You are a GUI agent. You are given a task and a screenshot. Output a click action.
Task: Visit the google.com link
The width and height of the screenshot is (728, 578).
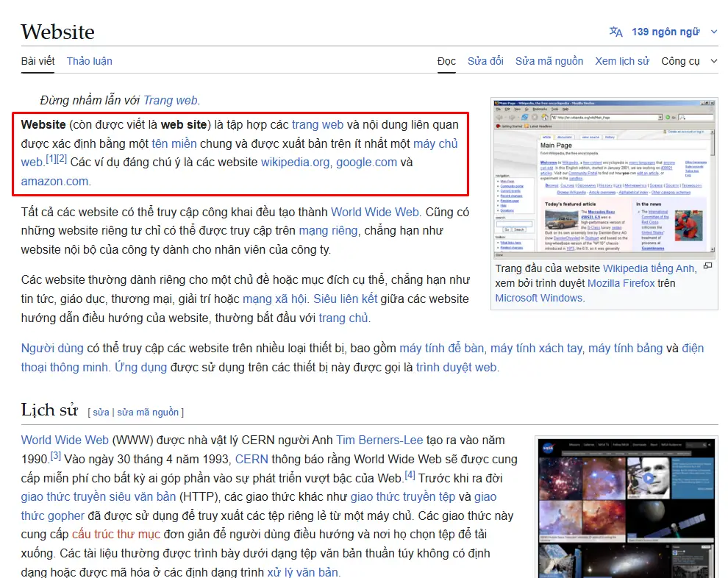click(367, 163)
